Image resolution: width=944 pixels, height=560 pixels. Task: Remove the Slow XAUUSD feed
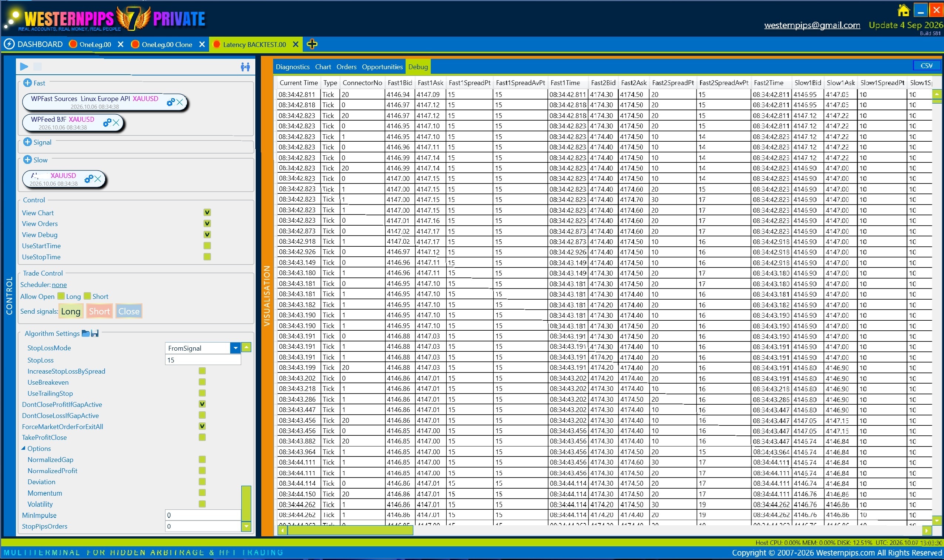click(x=98, y=179)
